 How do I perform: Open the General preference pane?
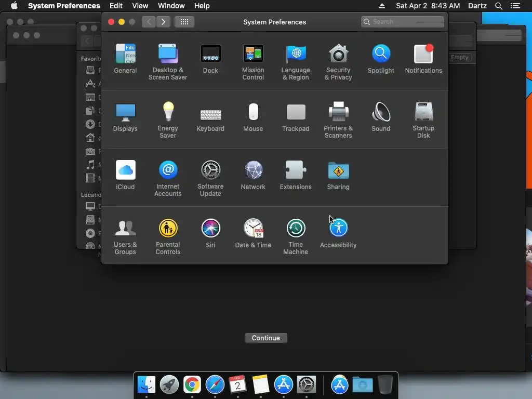click(125, 58)
